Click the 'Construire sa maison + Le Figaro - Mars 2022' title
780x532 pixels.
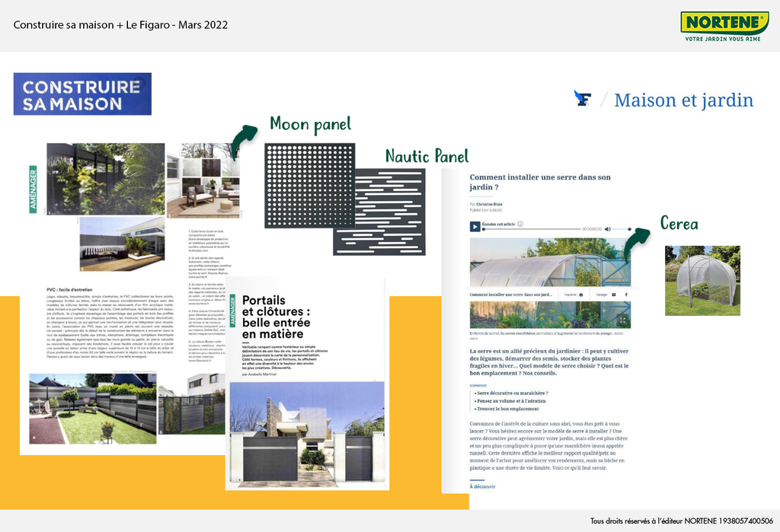click(x=120, y=25)
